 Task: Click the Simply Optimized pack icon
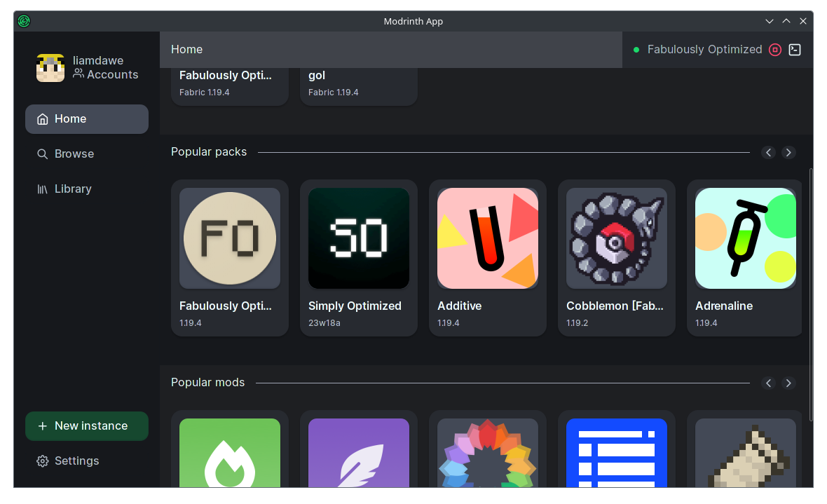[359, 238]
